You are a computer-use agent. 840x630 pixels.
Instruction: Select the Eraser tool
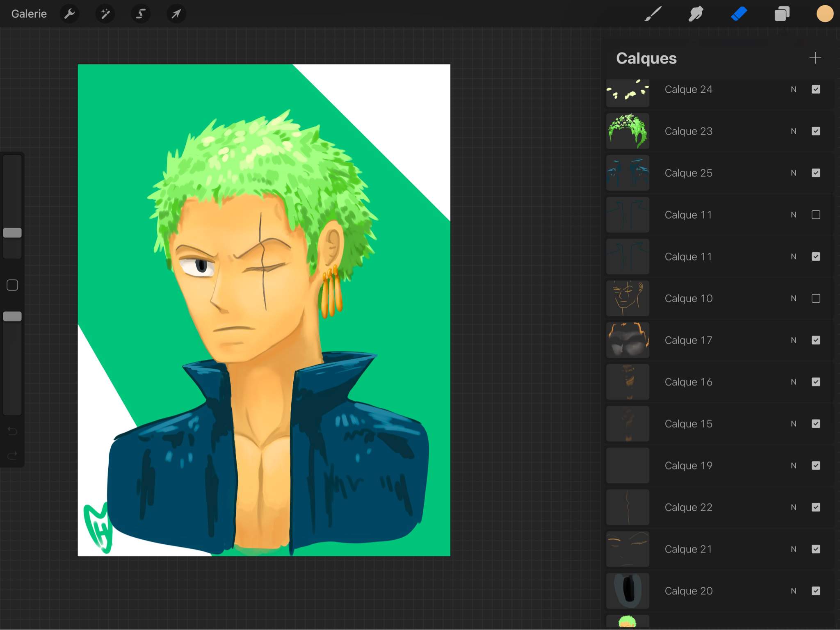[739, 14]
